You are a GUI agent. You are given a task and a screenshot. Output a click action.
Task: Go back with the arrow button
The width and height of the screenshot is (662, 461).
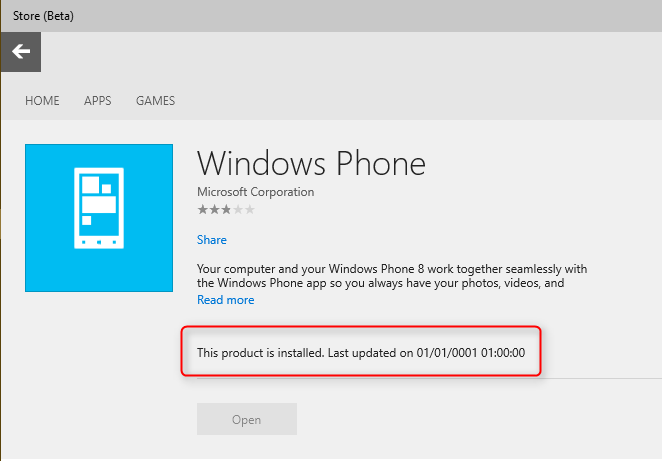coord(21,52)
